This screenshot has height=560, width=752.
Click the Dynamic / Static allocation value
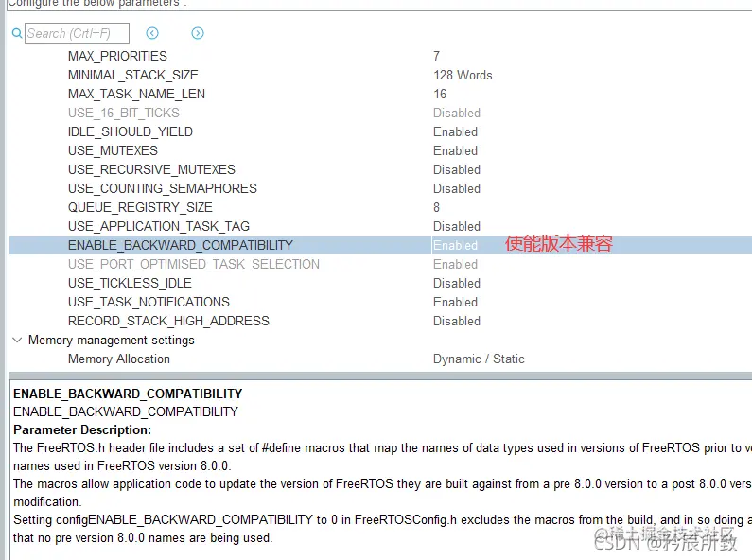point(479,359)
